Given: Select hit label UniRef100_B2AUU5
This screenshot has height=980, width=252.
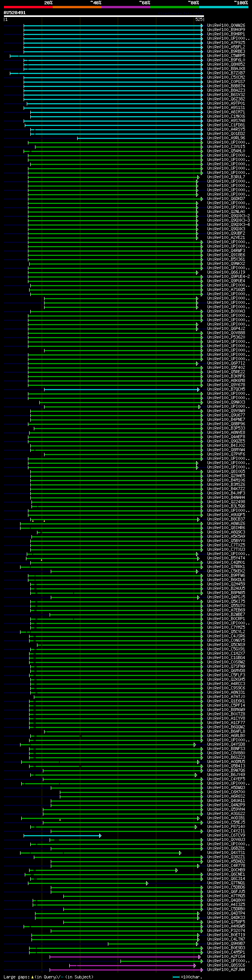Looking at the screenshot, I should (226, 589).
